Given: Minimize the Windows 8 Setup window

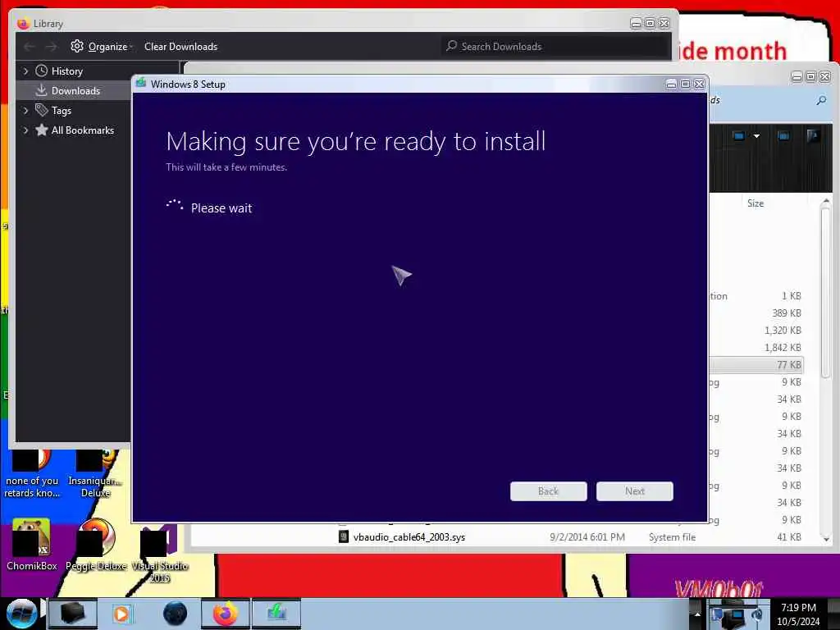Looking at the screenshot, I should [x=671, y=84].
